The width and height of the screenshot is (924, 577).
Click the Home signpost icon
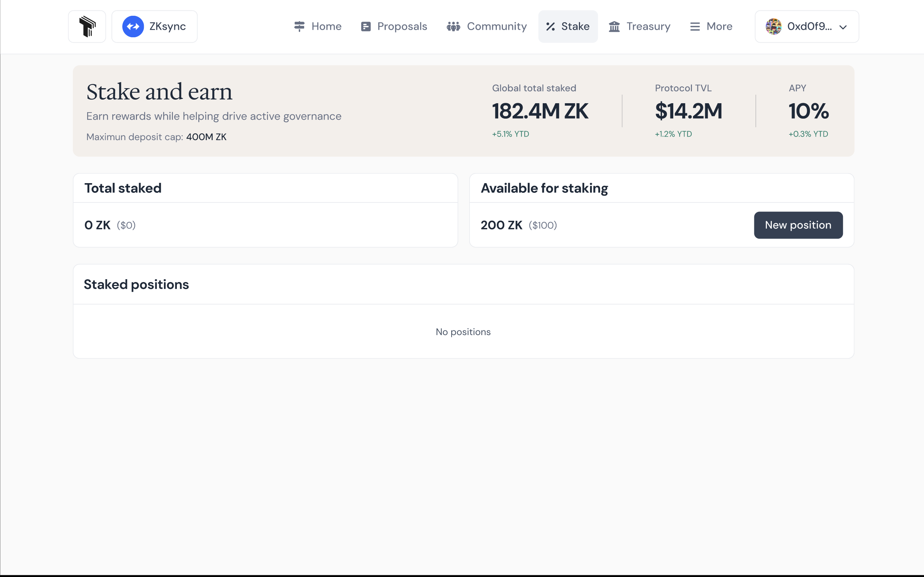point(300,26)
